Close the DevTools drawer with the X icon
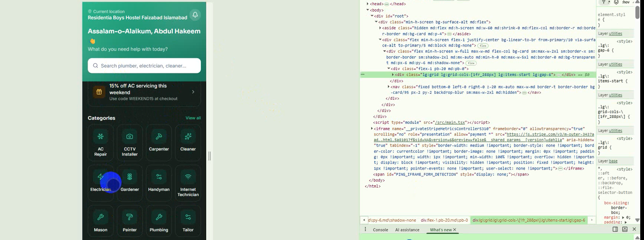This screenshot has width=644, height=240. pos(634,229)
